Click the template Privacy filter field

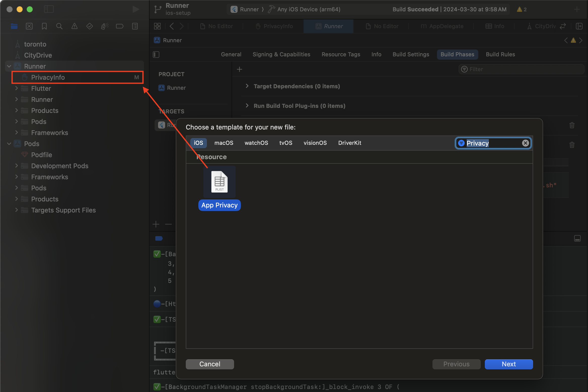click(x=493, y=143)
